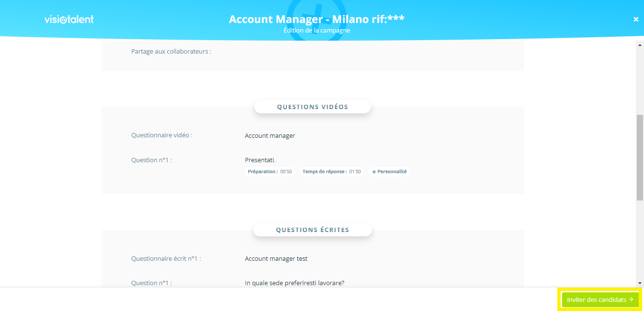Click the star icon on Personnalité tag
Viewport: 644px width, 311px height.
coord(374,172)
